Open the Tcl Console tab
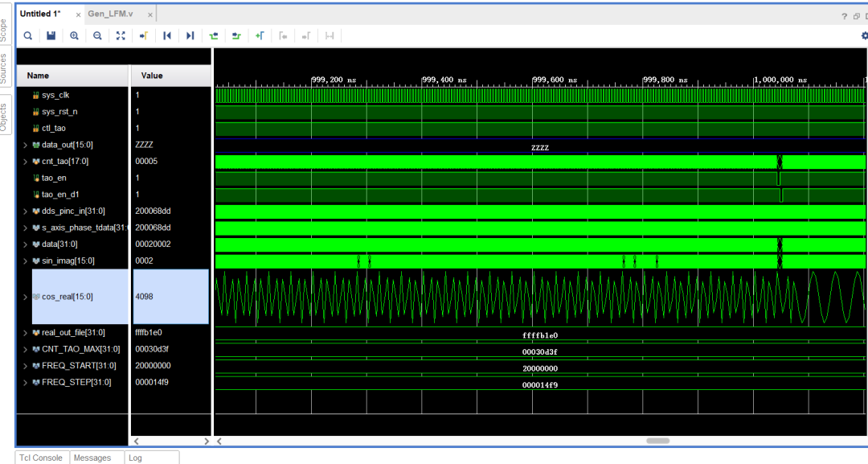 coord(41,458)
